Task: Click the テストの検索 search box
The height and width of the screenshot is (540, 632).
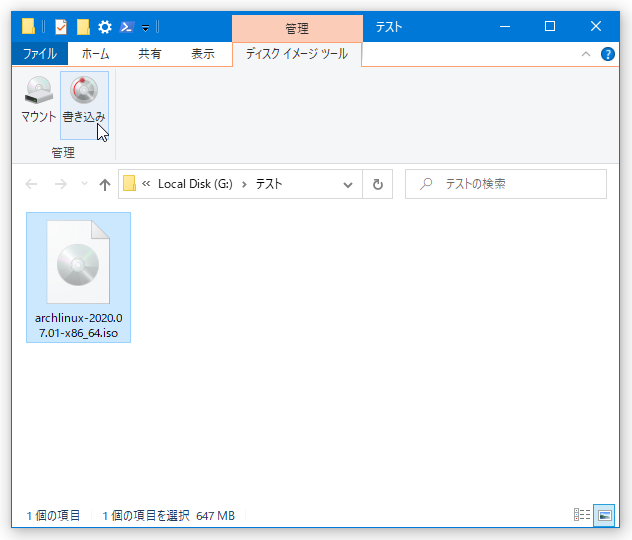Action: pos(505,184)
